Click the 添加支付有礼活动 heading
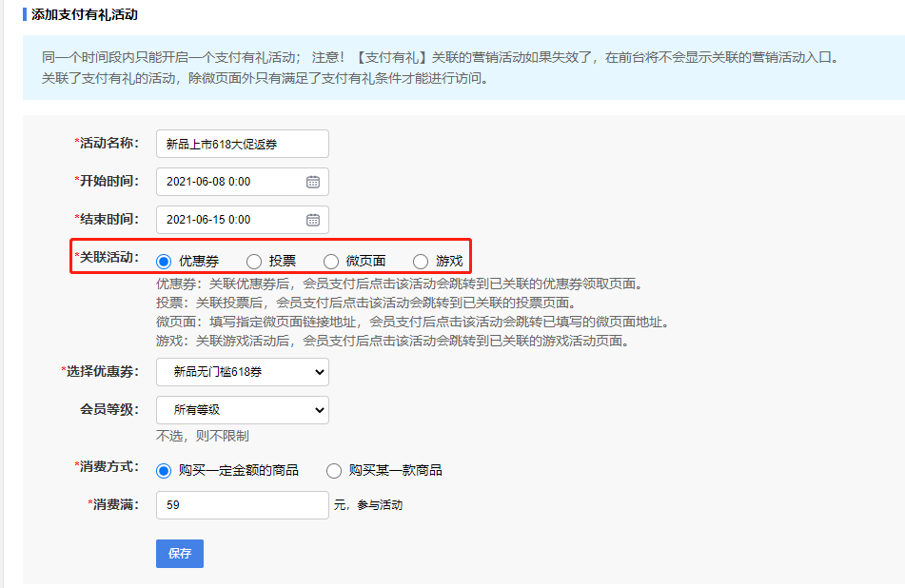905x588 pixels. [85, 14]
